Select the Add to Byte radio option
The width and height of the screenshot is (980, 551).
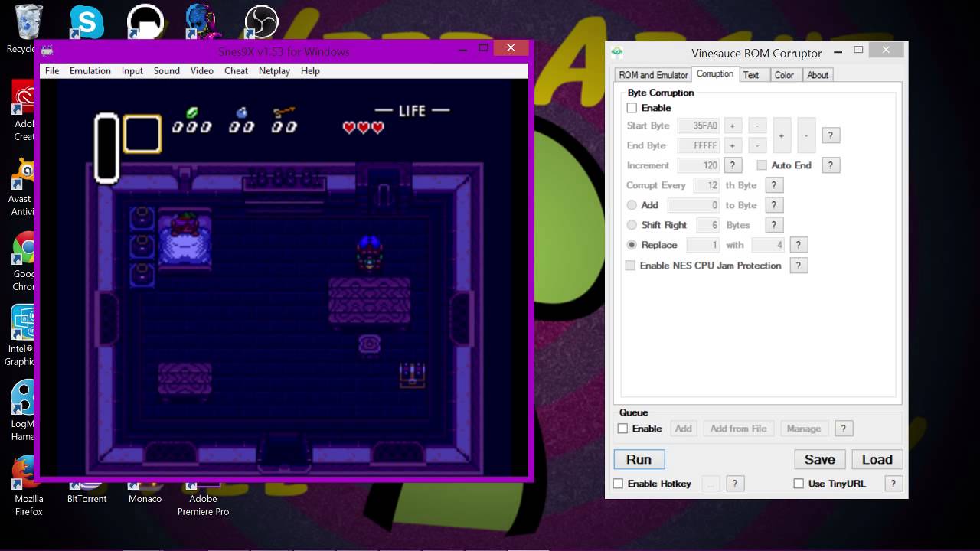(x=632, y=205)
